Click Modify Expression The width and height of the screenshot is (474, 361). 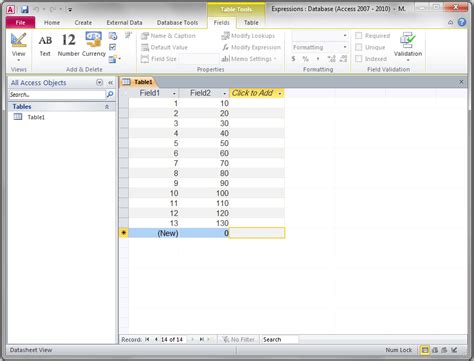pos(252,47)
